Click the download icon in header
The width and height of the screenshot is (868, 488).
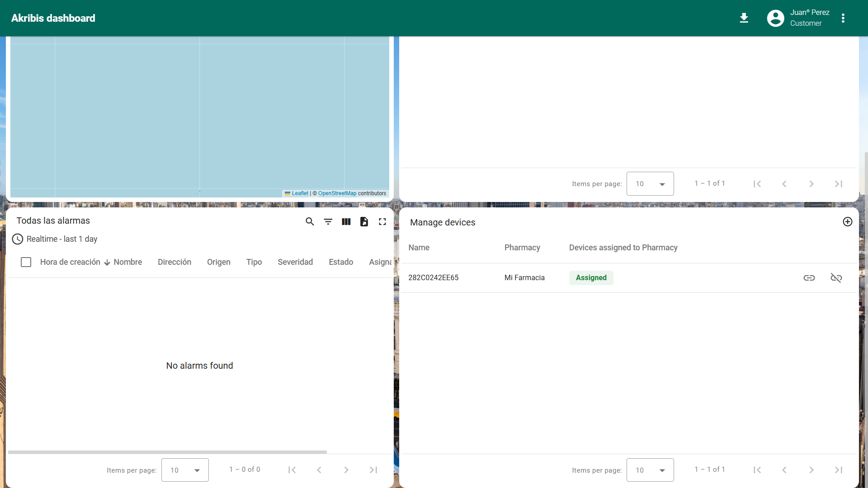pos(744,18)
